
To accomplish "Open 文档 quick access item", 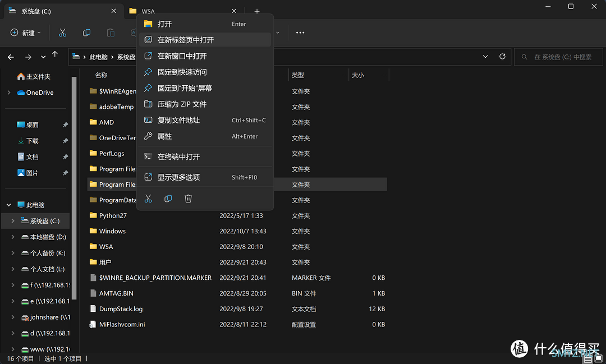I will tap(28, 157).
